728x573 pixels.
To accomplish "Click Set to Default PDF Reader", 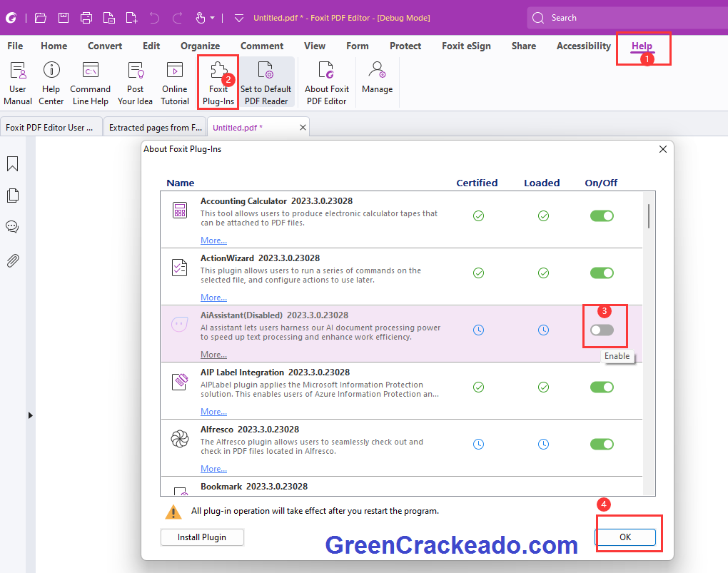I will click(x=266, y=81).
